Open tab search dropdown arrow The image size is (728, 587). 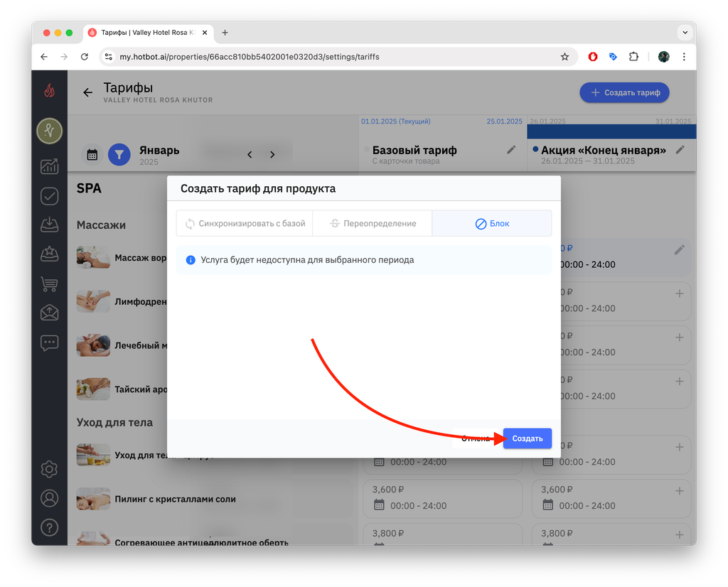[685, 33]
